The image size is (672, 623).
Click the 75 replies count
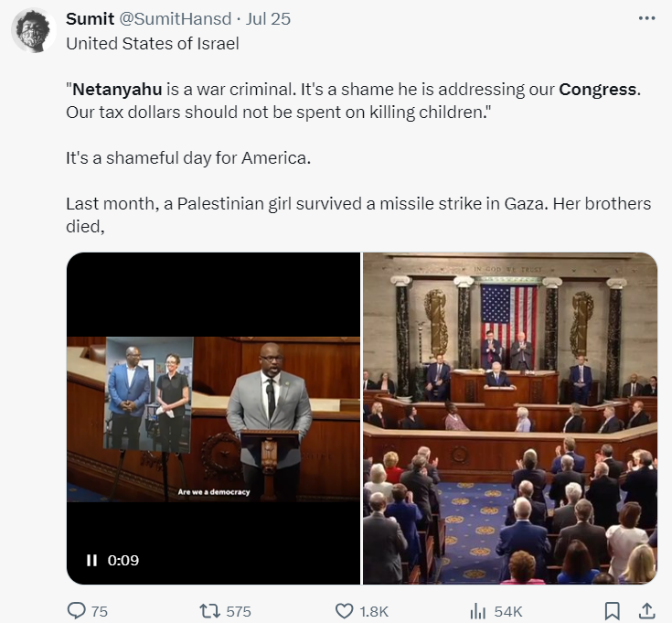click(99, 611)
